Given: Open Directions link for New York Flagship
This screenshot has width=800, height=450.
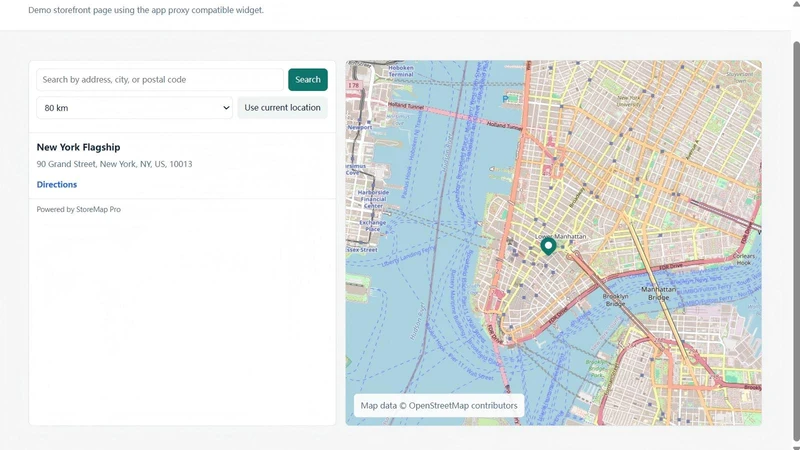Looking at the screenshot, I should [x=57, y=185].
